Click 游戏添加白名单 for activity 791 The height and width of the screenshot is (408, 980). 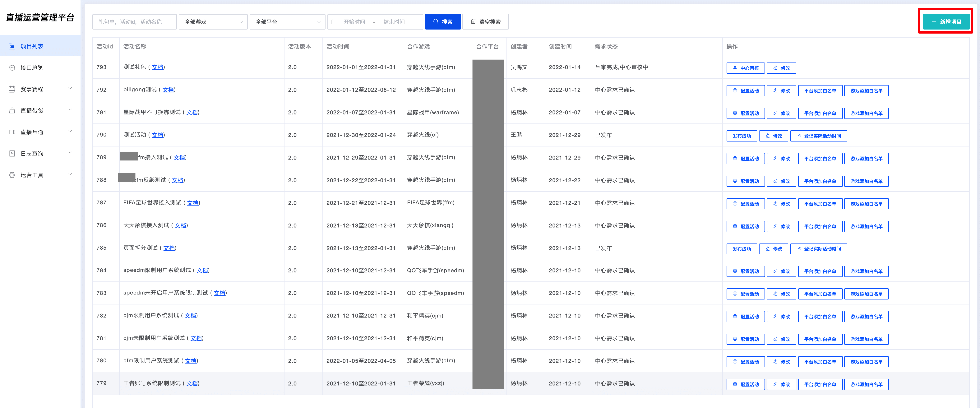pos(866,113)
